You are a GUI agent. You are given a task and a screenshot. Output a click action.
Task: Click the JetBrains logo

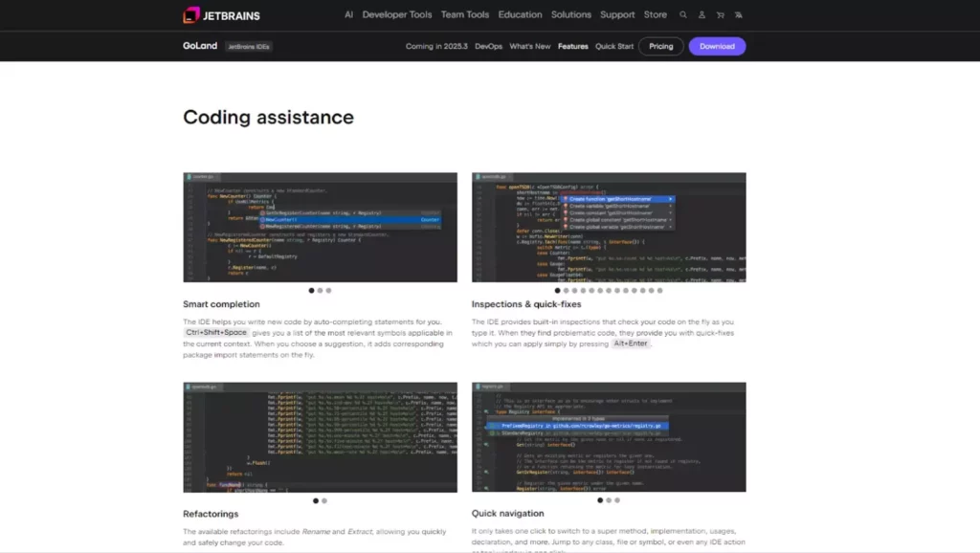tap(221, 15)
